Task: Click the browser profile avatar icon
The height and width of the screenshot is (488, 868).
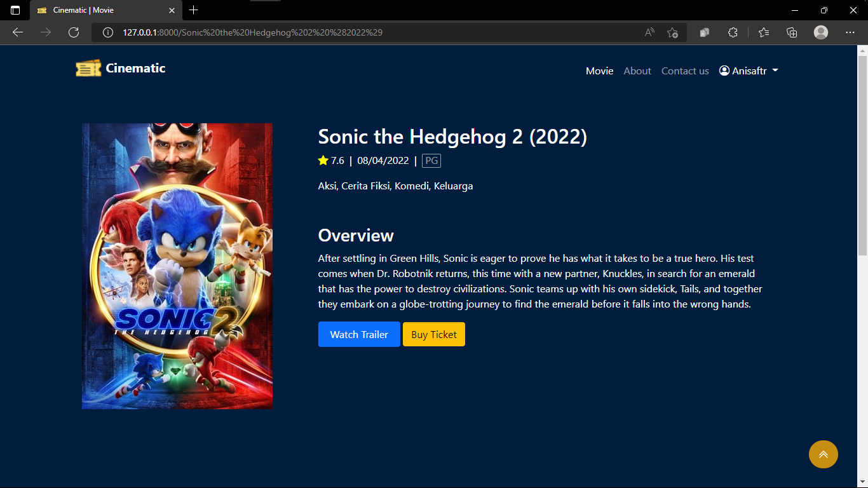Action: tap(821, 32)
